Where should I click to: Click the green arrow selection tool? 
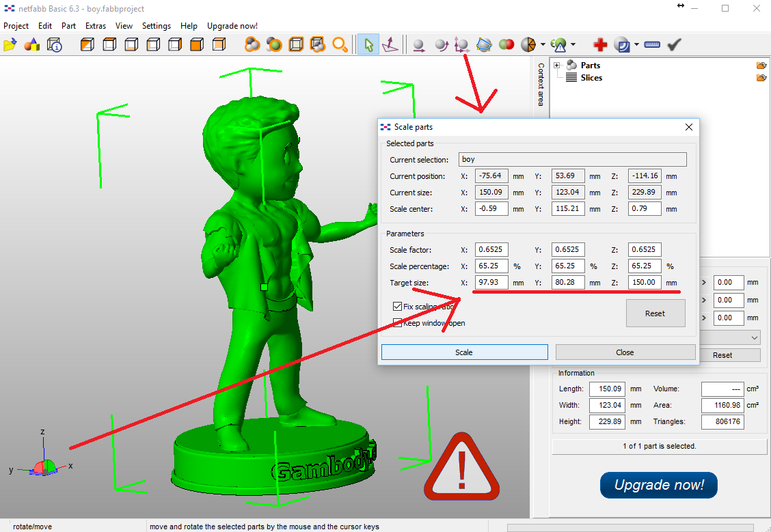coord(368,45)
